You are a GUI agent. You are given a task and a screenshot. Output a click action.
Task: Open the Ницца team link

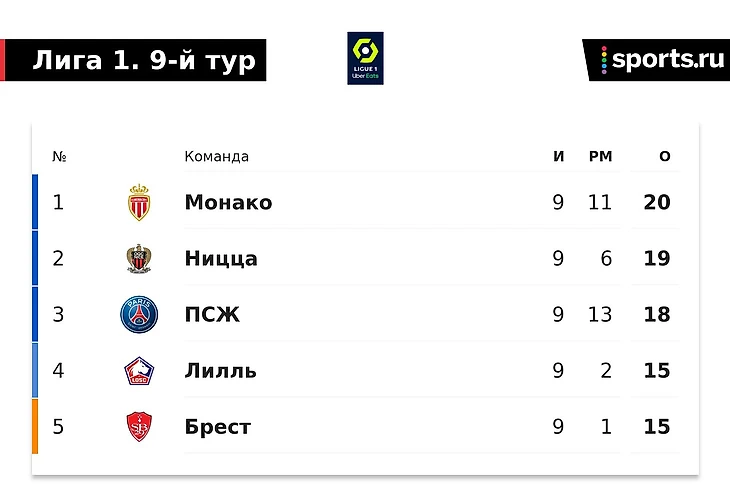(221, 259)
